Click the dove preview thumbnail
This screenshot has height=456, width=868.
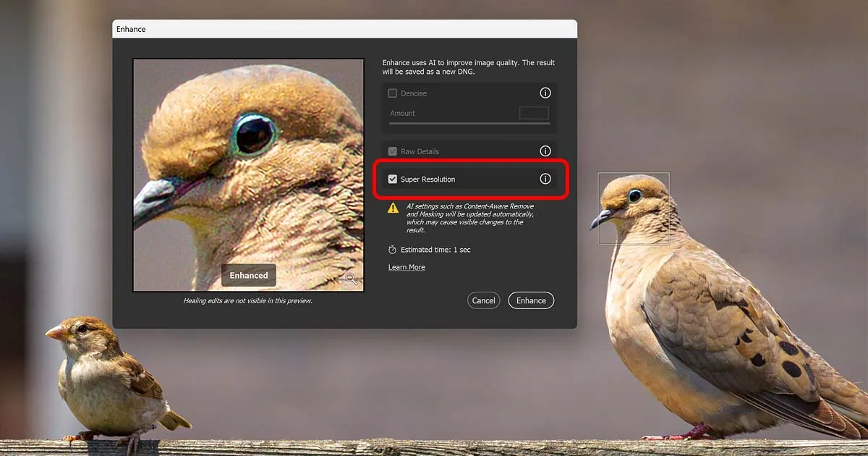248,174
